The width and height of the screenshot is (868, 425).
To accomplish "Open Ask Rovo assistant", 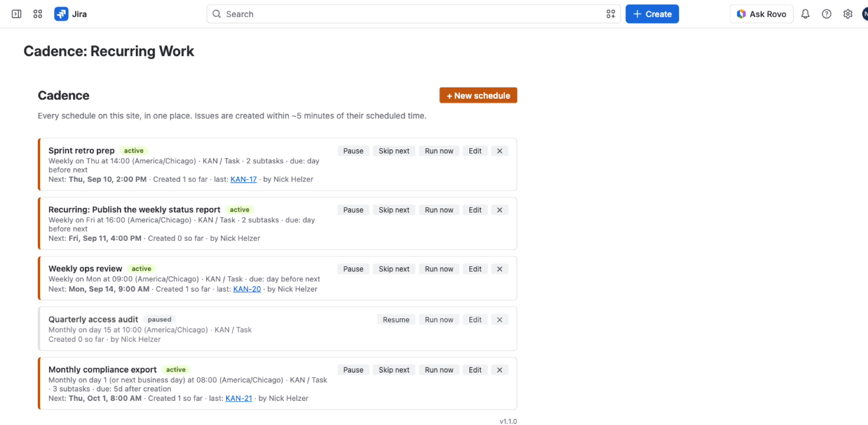I will point(761,14).
